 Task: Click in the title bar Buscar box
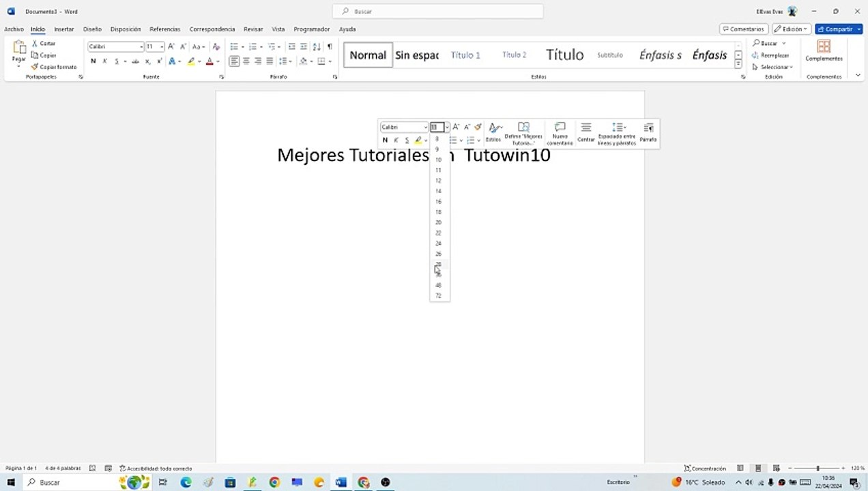click(x=438, y=11)
